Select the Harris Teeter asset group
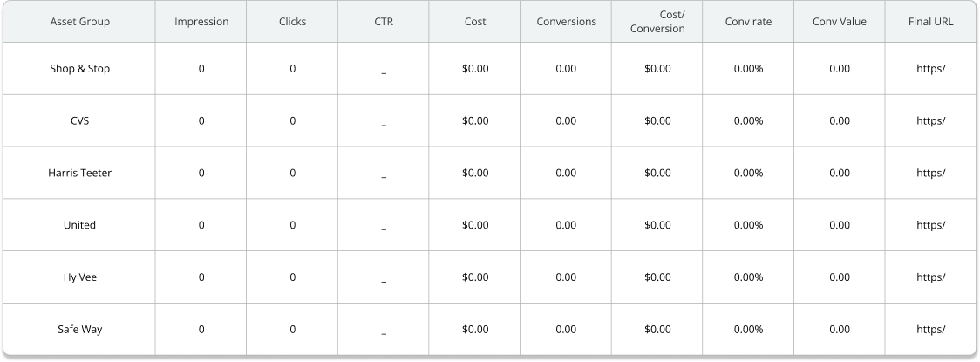The height and width of the screenshot is (362, 980). coord(79,173)
